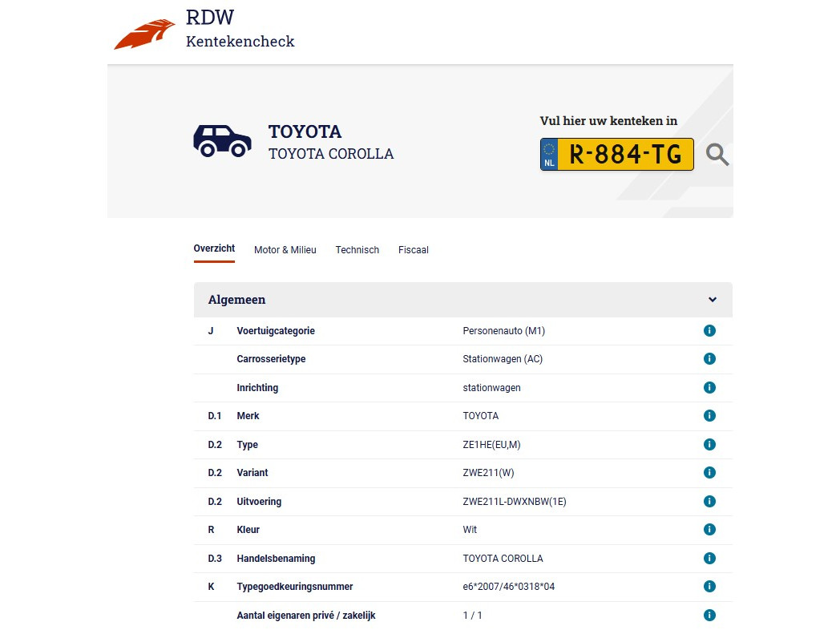Click the Merk label

pos(248,416)
